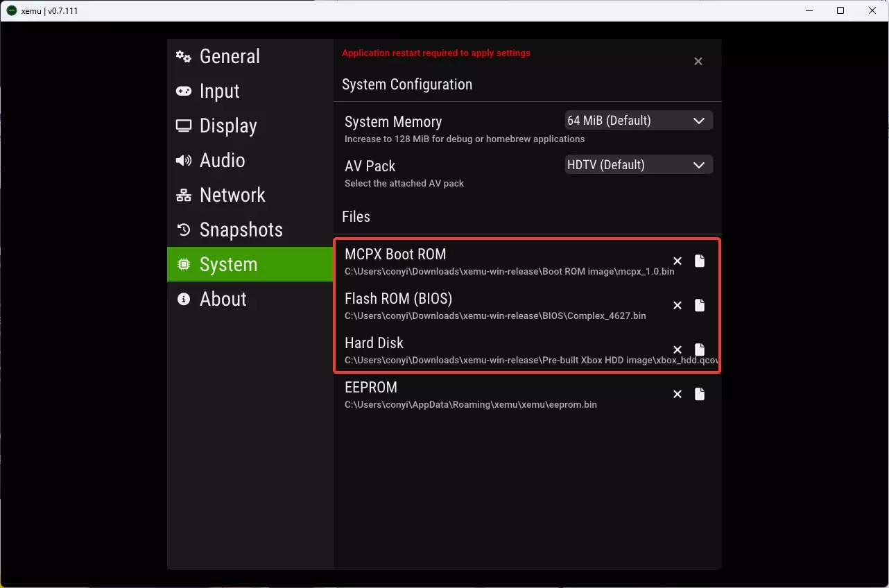Click the Hard Disk label
Screen dimensions: 889x588
coord(374,343)
